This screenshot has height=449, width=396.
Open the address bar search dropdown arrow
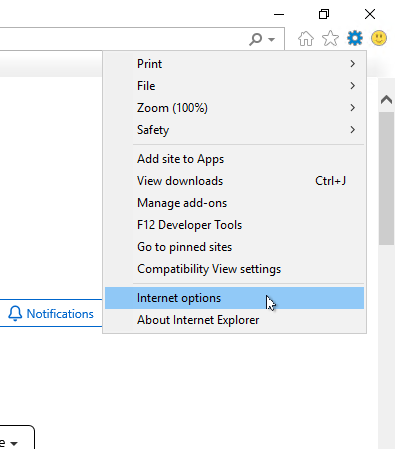pos(272,40)
